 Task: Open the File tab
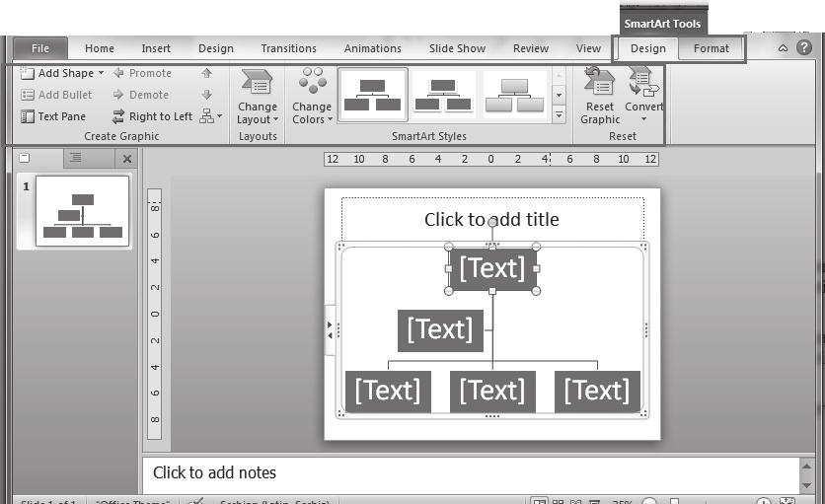click(x=40, y=48)
